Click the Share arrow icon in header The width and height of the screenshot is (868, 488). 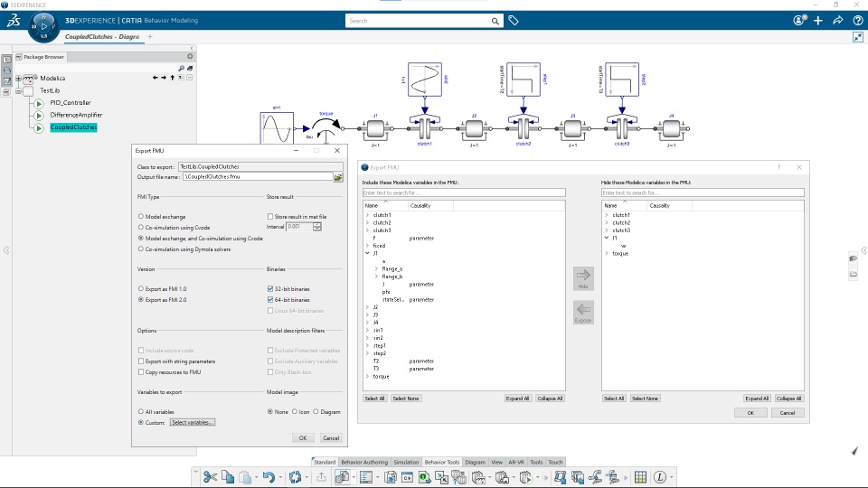[838, 21]
